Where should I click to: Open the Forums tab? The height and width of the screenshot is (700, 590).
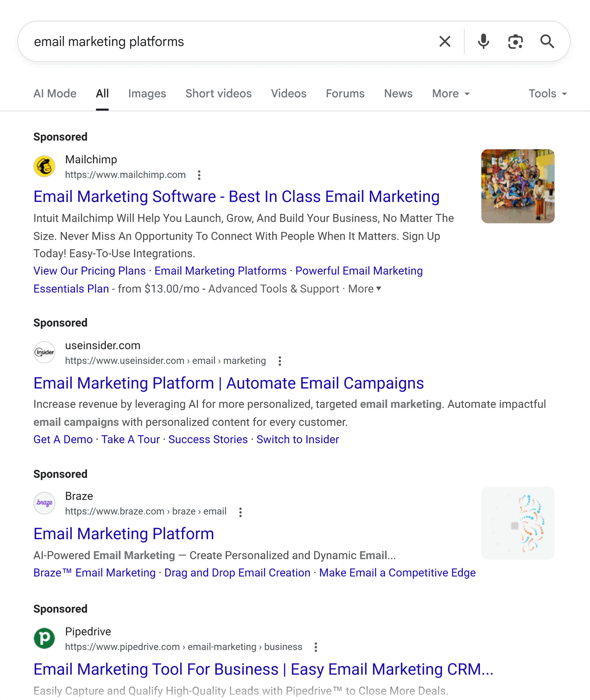[x=345, y=94]
